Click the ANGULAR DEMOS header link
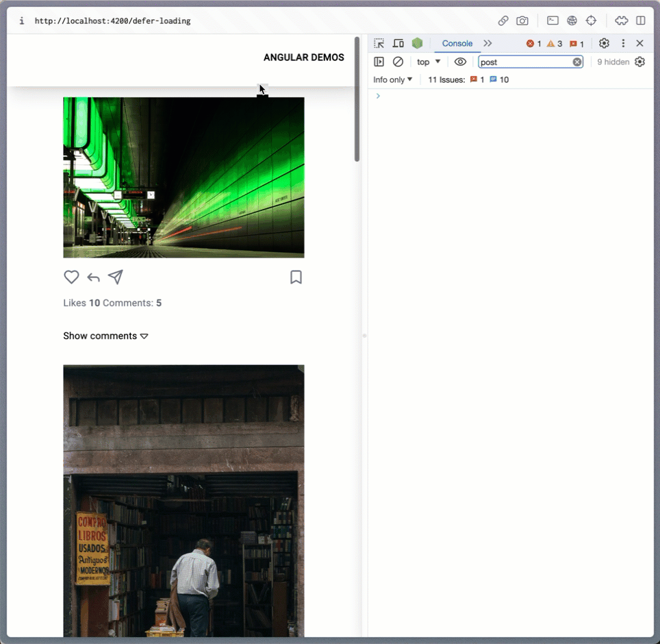 304,58
